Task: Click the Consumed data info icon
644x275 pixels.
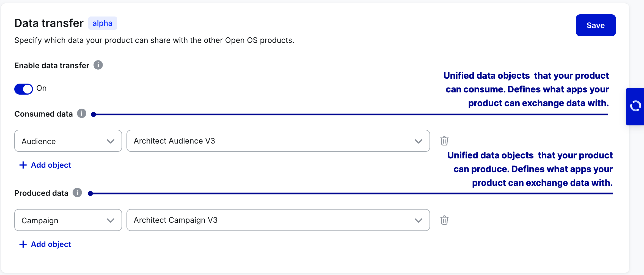Action: click(82, 113)
